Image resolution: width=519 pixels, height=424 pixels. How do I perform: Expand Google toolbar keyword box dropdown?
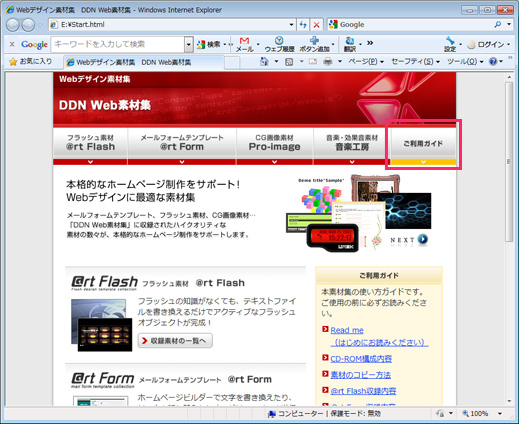(x=189, y=44)
